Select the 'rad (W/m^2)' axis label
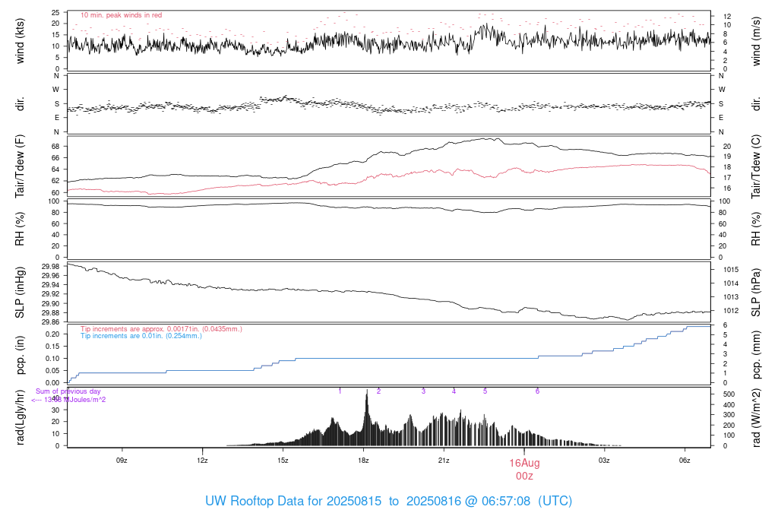Image resolution: width=778 pixels, height=532 pixels. tap(756, 417)
